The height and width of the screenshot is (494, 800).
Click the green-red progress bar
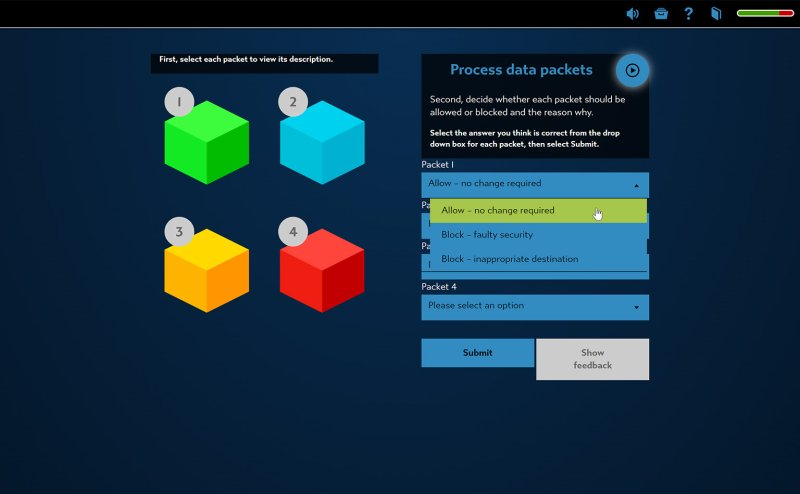(765, 13)
